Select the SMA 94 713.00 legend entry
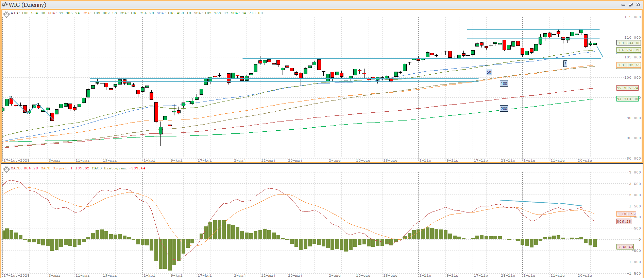 click(247, 13)
